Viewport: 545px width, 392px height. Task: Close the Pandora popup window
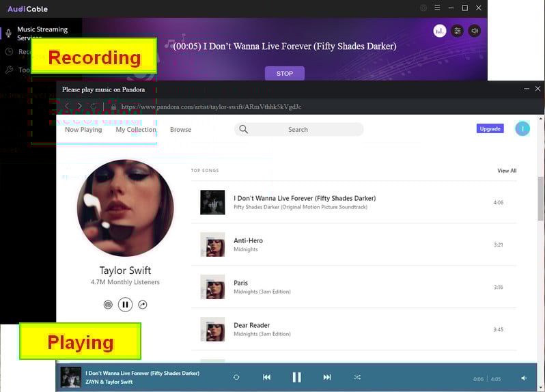(537, 89)
